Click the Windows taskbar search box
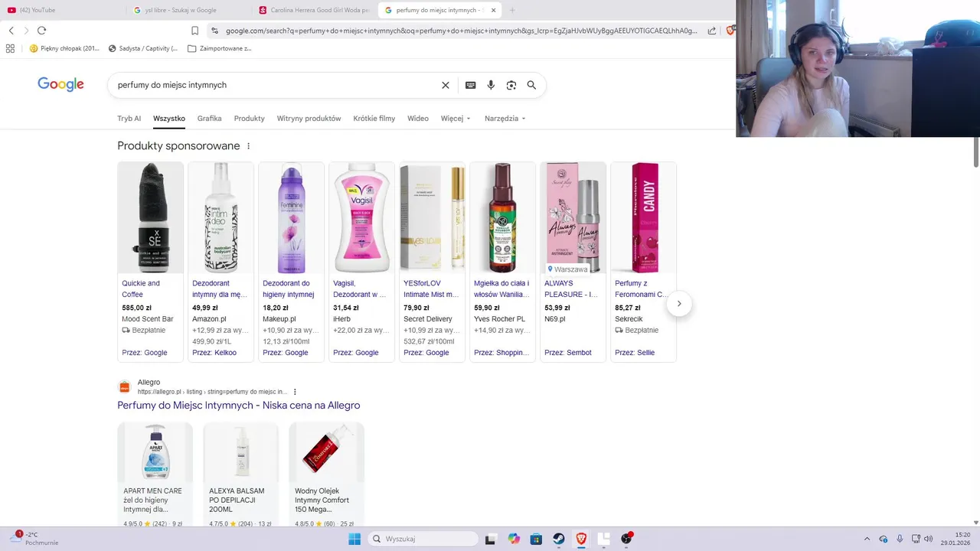Image resolution: width=980 pixels, height=551 pixels. click(x=423, y=539)
